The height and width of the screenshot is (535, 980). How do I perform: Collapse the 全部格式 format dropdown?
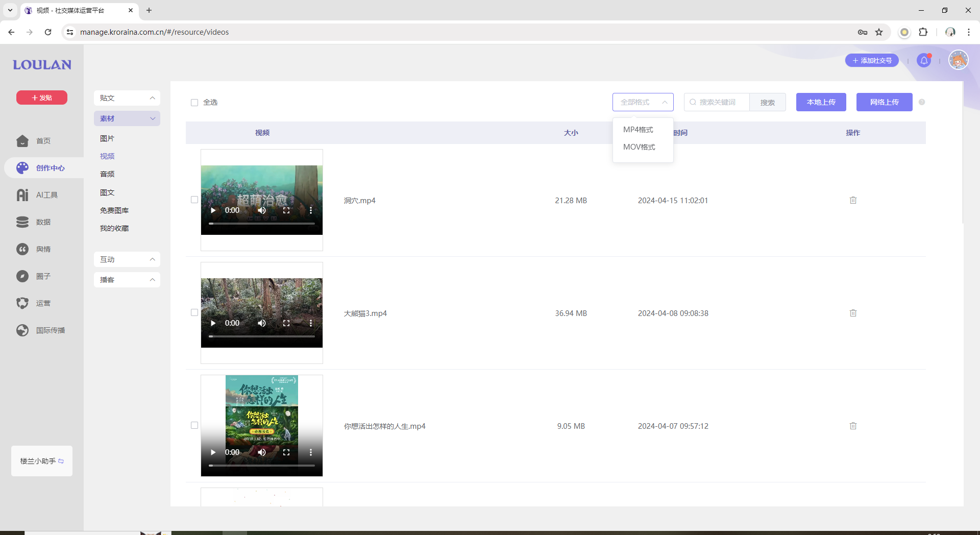tap(643, 102)
